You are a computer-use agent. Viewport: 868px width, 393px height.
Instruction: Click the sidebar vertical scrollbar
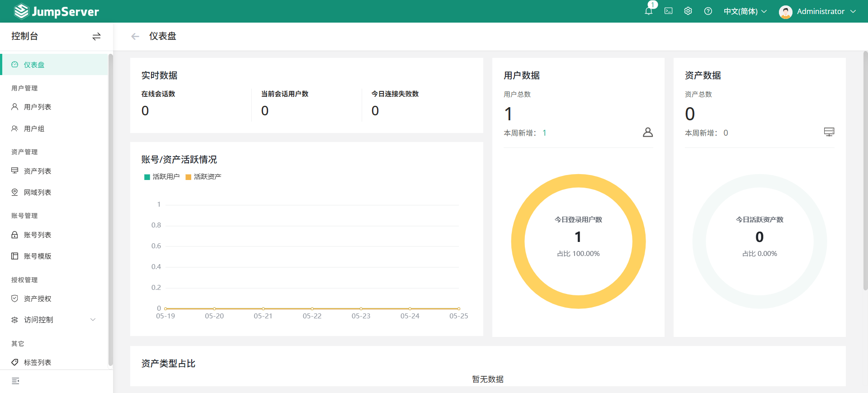(110, 208)
